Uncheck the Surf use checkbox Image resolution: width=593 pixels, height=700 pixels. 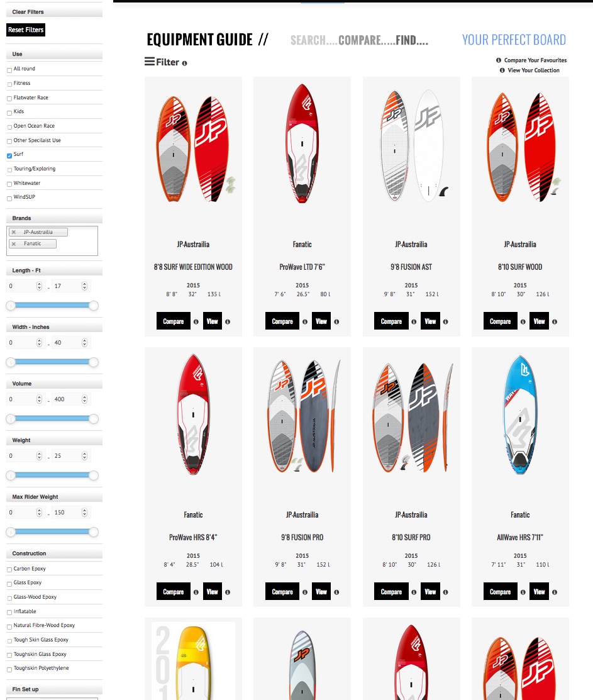pyautogui.click(x=9, y=155)
